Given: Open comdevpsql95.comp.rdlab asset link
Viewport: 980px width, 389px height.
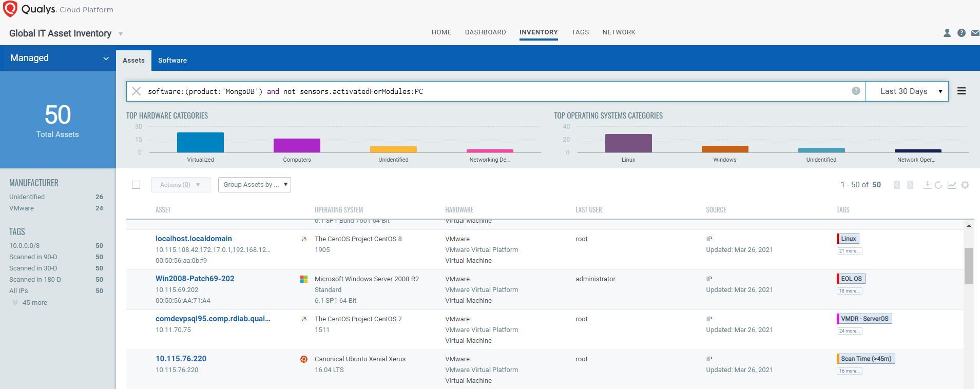Looking at the screenshot, I should [x=213, y=319].
